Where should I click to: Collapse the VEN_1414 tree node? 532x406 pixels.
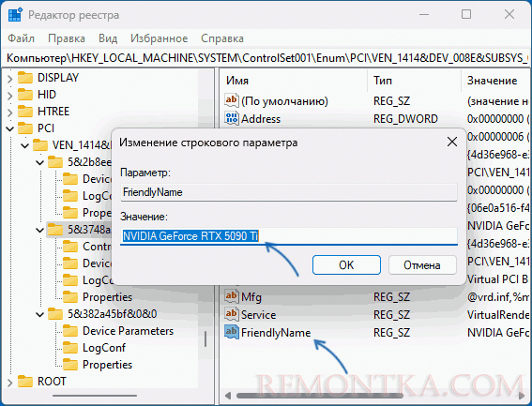click(x=24, y=146)
